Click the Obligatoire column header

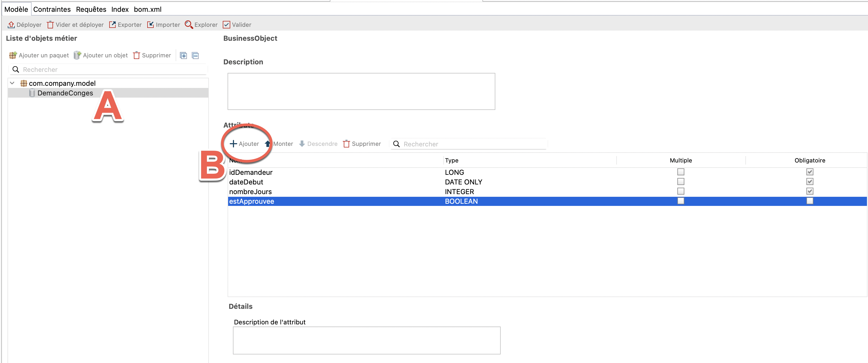pyautogui.click(x=810, y=160)
